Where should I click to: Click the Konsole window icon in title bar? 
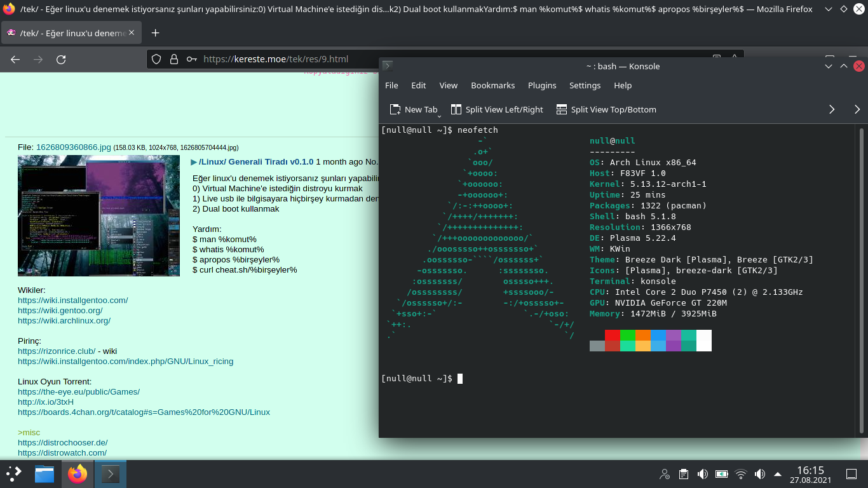[388, 65]
